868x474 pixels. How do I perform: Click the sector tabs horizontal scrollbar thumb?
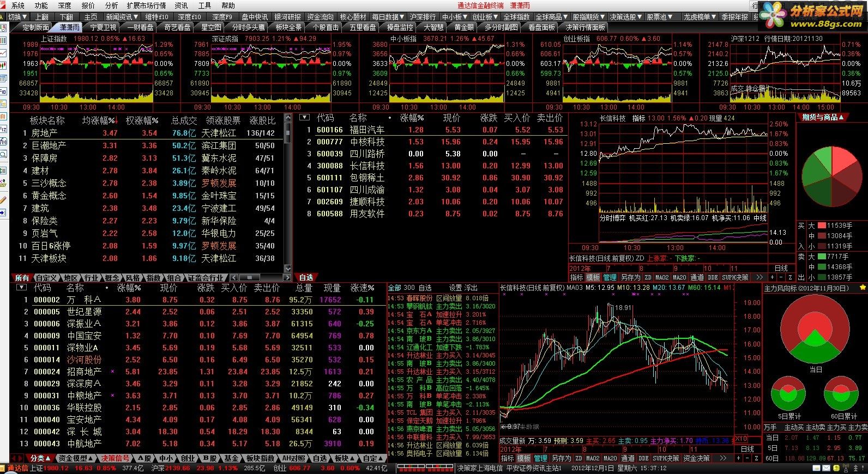(249, 278)
